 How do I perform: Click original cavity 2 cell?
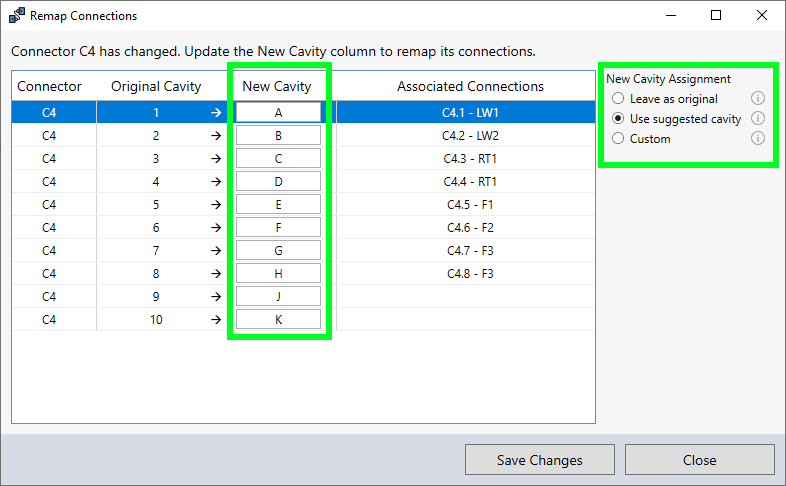pos(156,135)
